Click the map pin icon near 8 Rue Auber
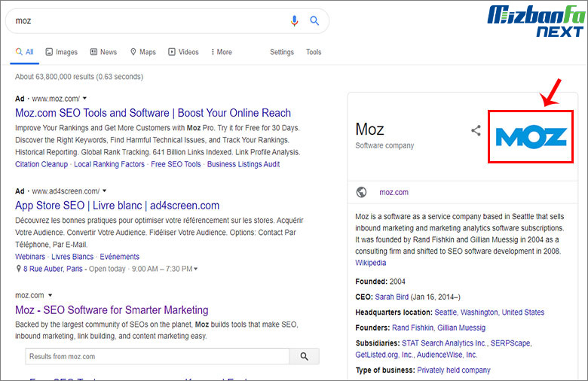 [18, 269]
